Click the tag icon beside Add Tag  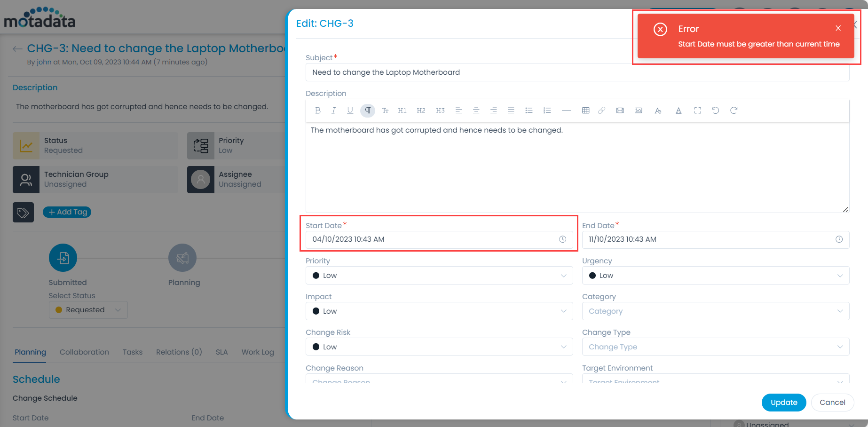(23, 212)
